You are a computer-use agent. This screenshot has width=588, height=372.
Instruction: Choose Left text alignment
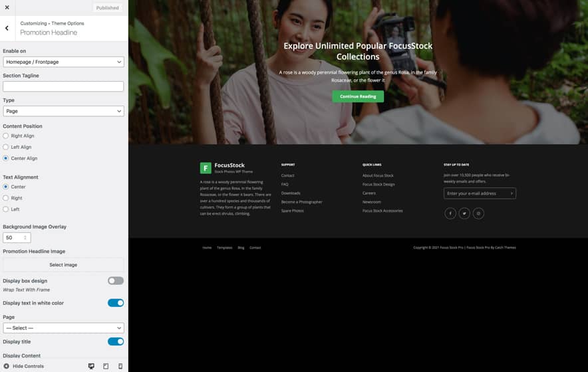tap(5, 209)
